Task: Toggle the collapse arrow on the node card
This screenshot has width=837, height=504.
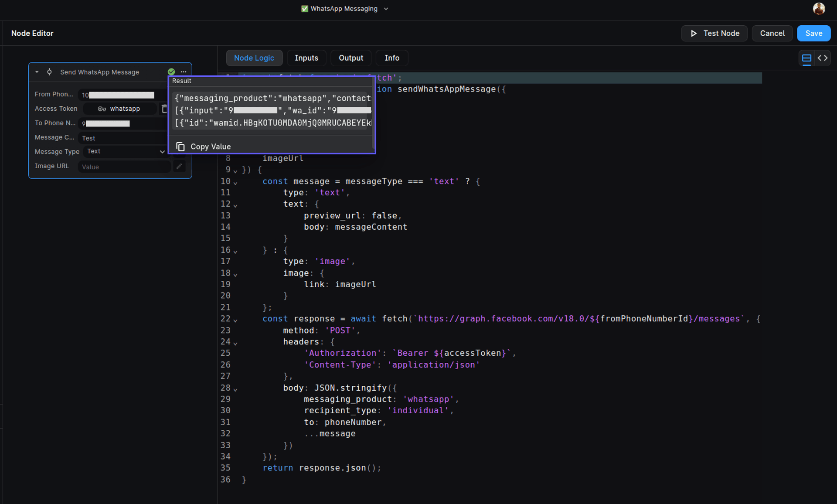Action: 37,72
